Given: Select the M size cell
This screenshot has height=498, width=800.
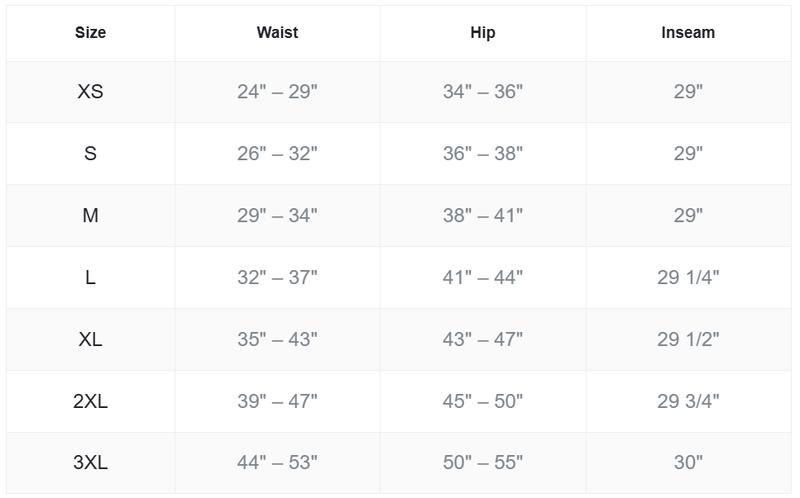Looking at the screenshot, I should coord(90,216).
